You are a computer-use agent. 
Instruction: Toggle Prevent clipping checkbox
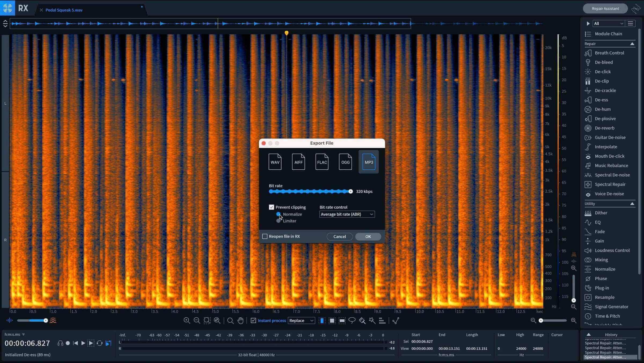[271, 207]
